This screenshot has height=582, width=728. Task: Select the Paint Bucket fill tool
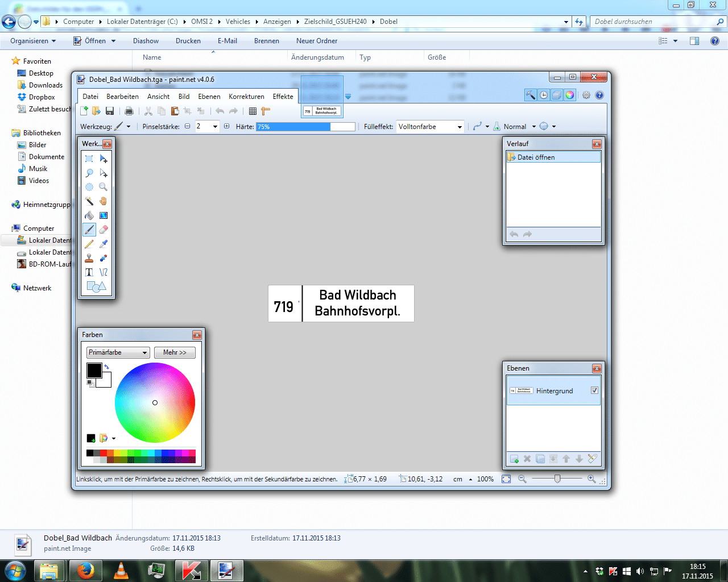pyautogui.click(x=89, y=215)
